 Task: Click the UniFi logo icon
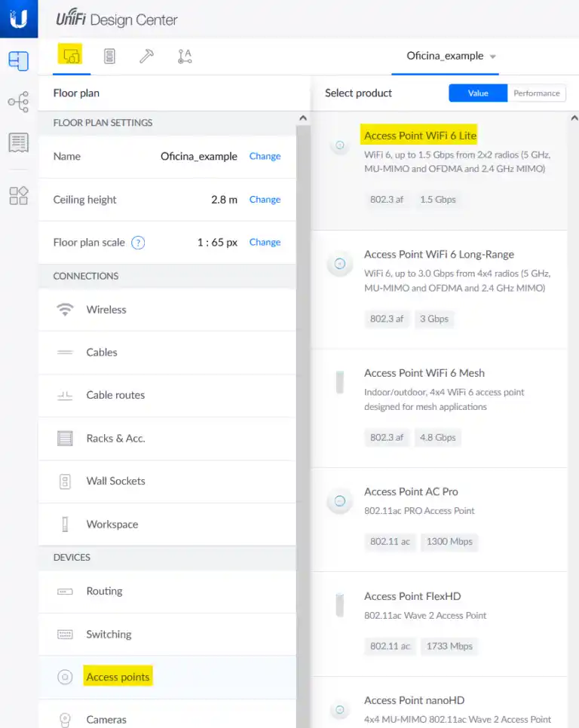(x=19, y=19)
